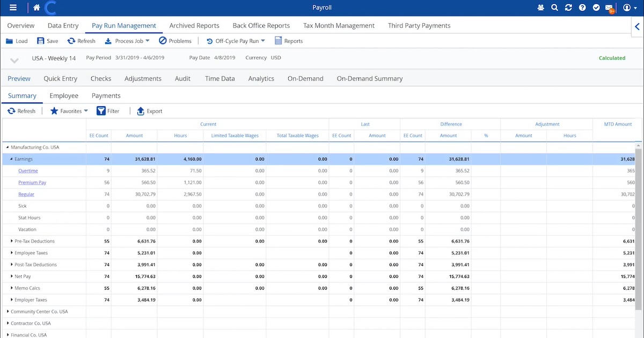Open the user profile menu

click(x=629, y=8)
